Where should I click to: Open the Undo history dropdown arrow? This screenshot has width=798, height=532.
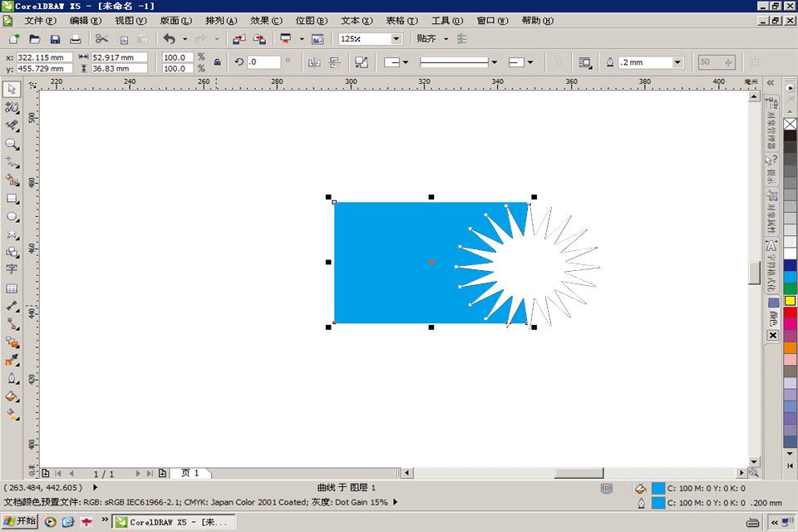[x=185, y=39]
